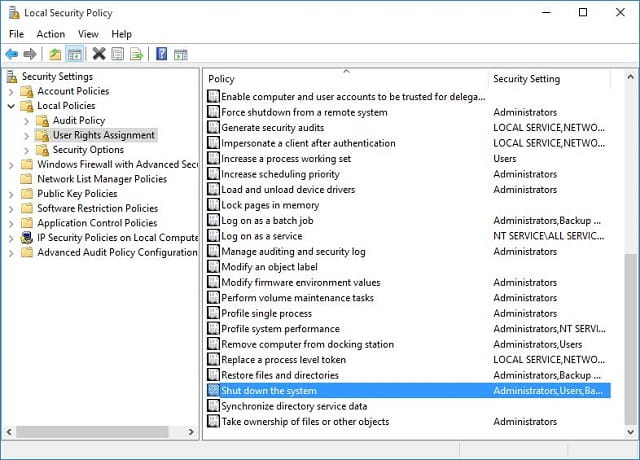Viewport: 640px width, 460px height.
Task: Click the Properties toolbar icon
Action: point(118,54)
